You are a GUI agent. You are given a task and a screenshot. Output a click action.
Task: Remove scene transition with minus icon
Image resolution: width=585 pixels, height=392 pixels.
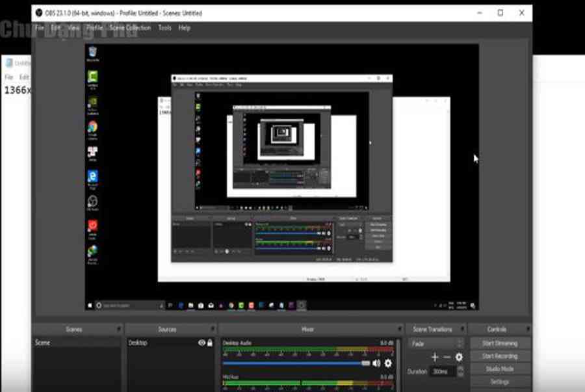tap(447, 357)
